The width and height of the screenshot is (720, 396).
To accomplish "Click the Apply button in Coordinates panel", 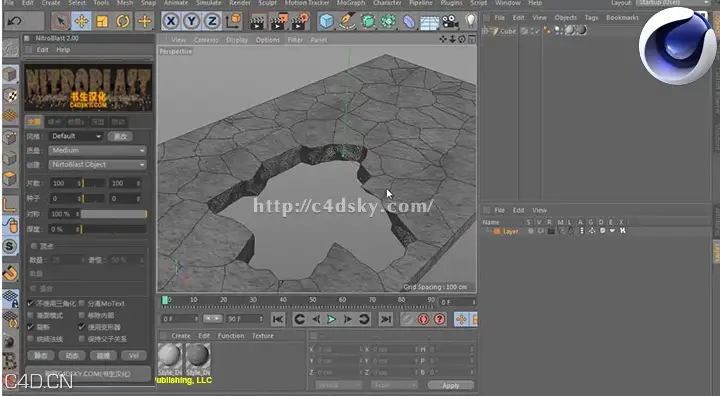I will [x=450, y=385].
